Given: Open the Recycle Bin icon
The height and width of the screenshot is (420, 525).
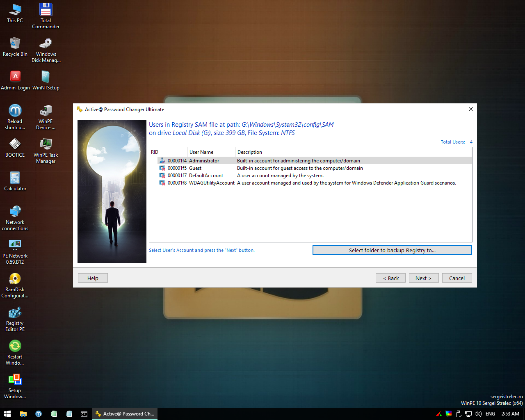Looking at the screenshot, I should (15, 46).
